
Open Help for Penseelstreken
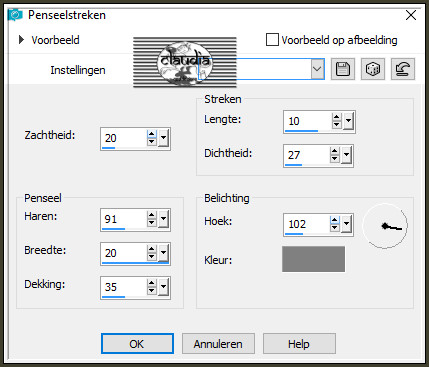[x=299, y=344]
